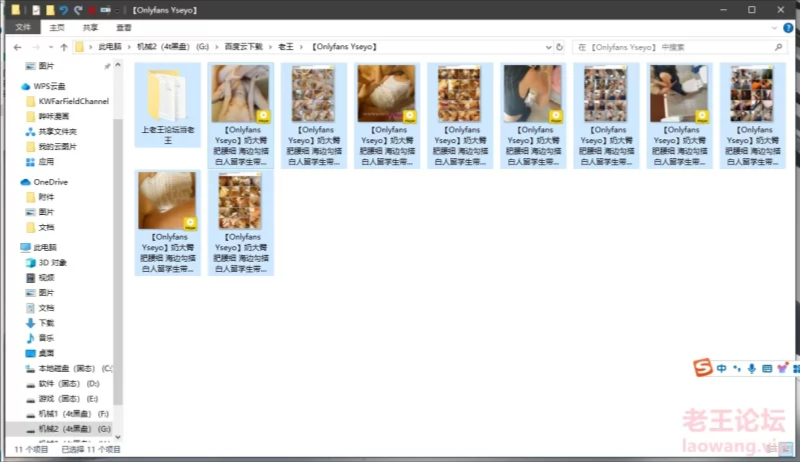The image size is (800, 462).
Task: Open the IME soft keyboard icon
Action: [767, 368]
